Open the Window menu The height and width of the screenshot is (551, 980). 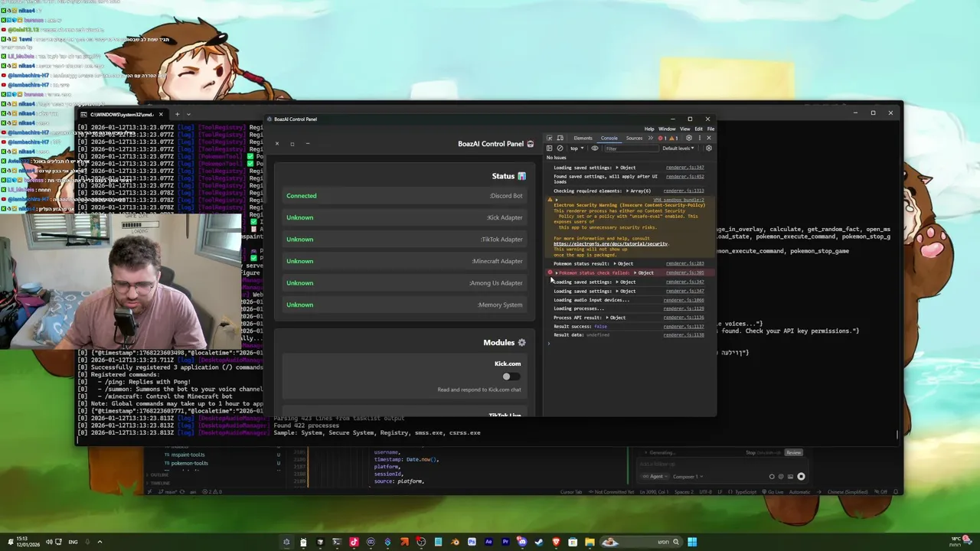(x=667, y=129)
